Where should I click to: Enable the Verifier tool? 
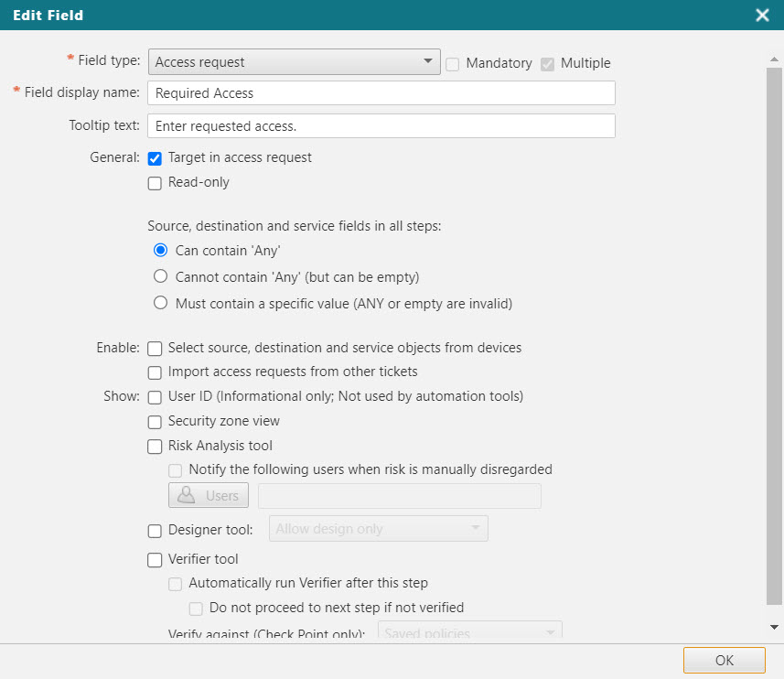pyautogui.click(x=155, y=559)
